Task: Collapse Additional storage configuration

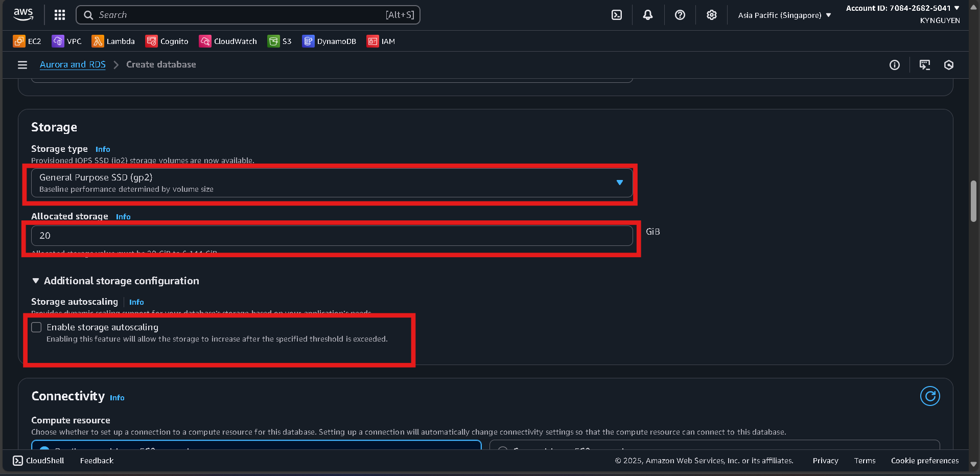Action: [x=36, y=281]
